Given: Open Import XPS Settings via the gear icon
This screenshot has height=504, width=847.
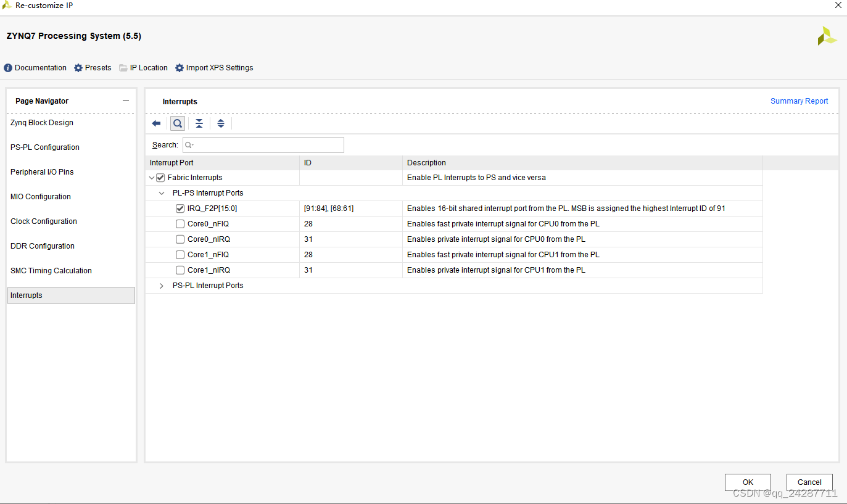Looking at the screenshot, I should 180,68.
